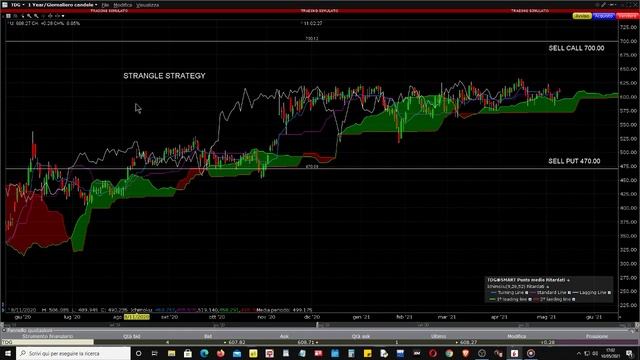640x360 pixels.
Task: Select the SELL PUT 470.00 annotation
Action: (x=574, y=161)
